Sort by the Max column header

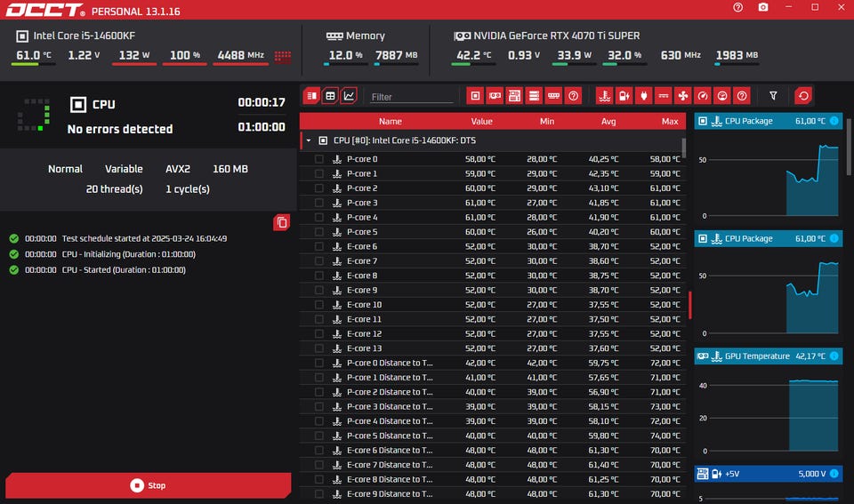(x=670, y=122)
